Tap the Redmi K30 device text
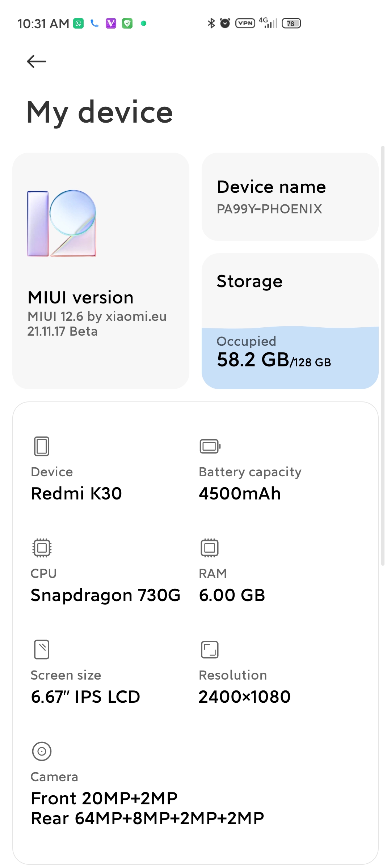 [x=76, y=494]
